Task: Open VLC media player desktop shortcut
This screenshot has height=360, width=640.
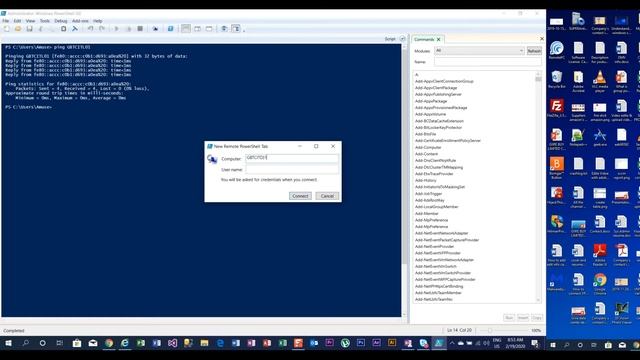Action: pyautogui.click(x=600, y=81)
